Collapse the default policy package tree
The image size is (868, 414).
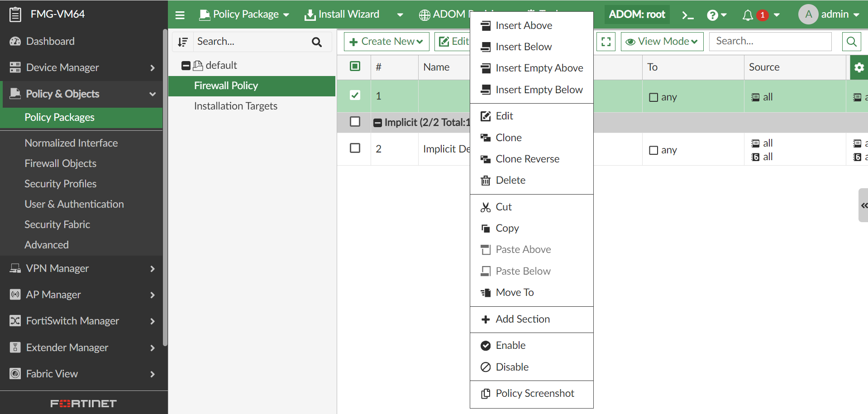[186, 66]
